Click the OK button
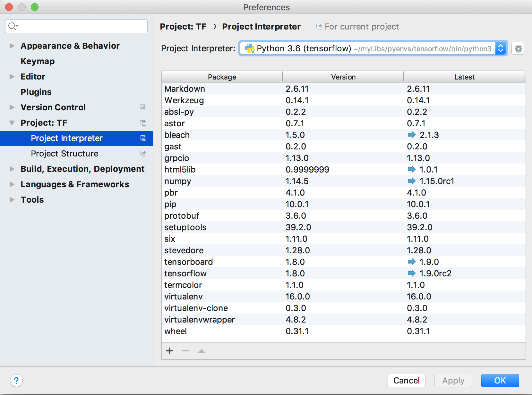This screenshot has height=395, width=532. tap(500, 381)
